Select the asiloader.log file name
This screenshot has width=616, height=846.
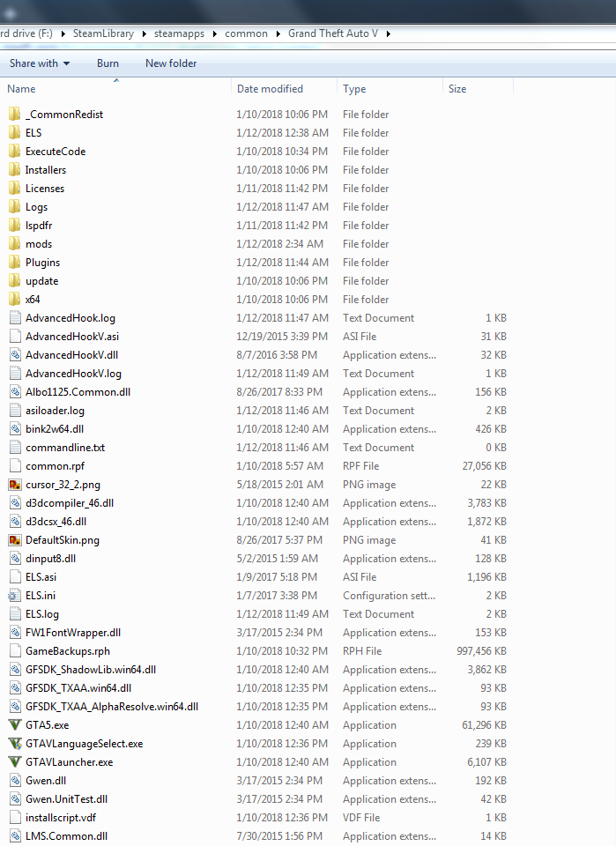click(55, 411)
